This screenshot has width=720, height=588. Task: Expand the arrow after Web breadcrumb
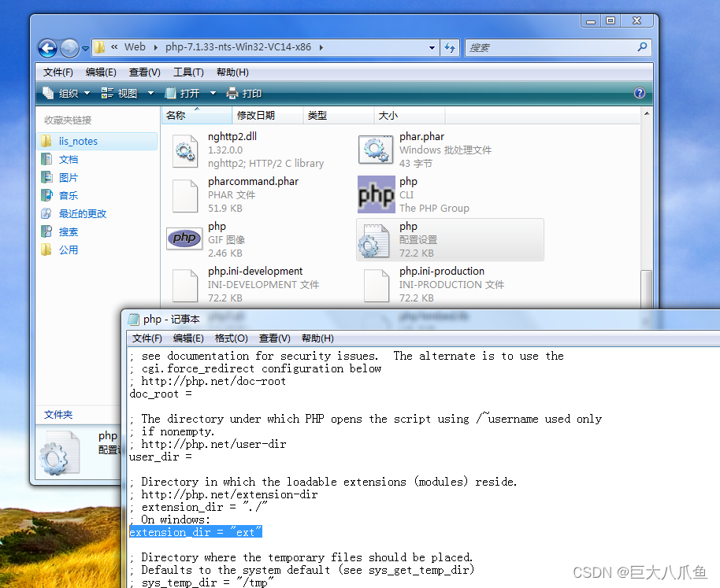pyautogui.click(x=156, y=47)
